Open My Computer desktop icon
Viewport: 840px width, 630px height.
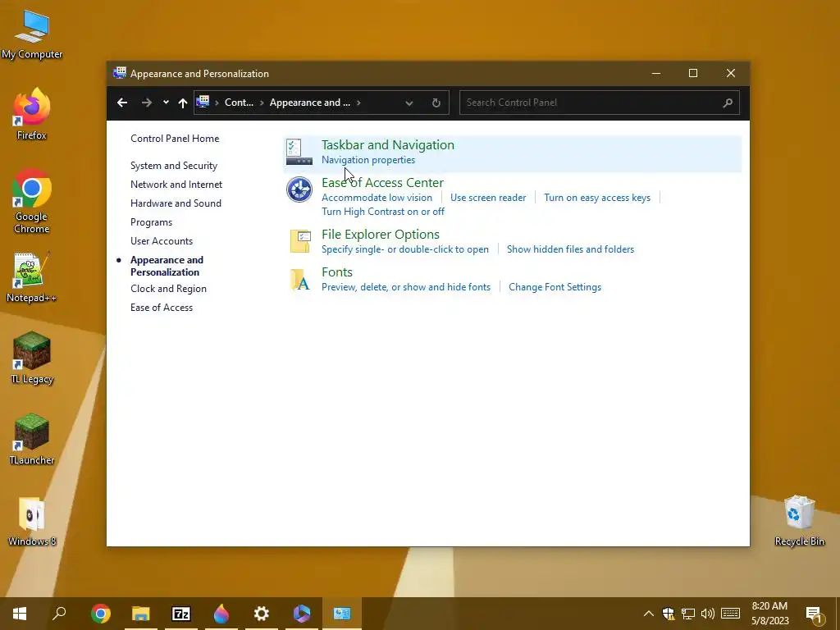point(32,34)
